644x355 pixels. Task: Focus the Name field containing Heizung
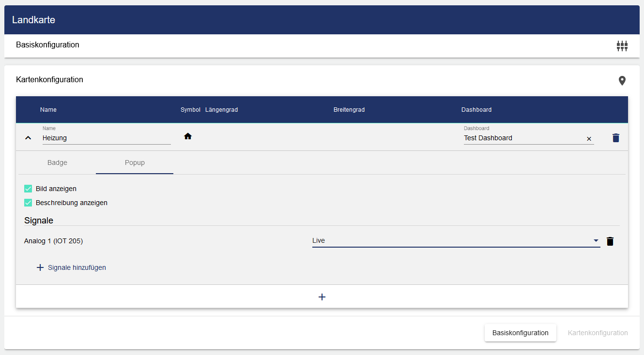point(107,138)
